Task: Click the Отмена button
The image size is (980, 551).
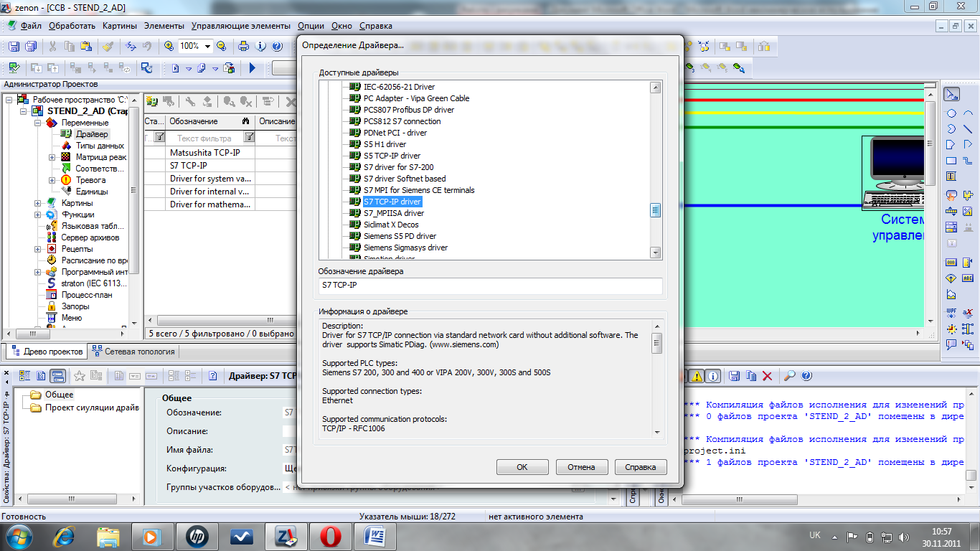Action: pos(581,467)
